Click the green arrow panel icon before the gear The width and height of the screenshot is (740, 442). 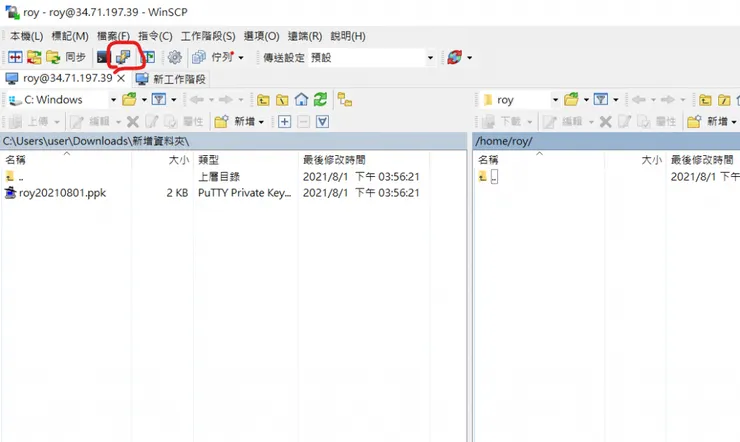pos(148,58)
